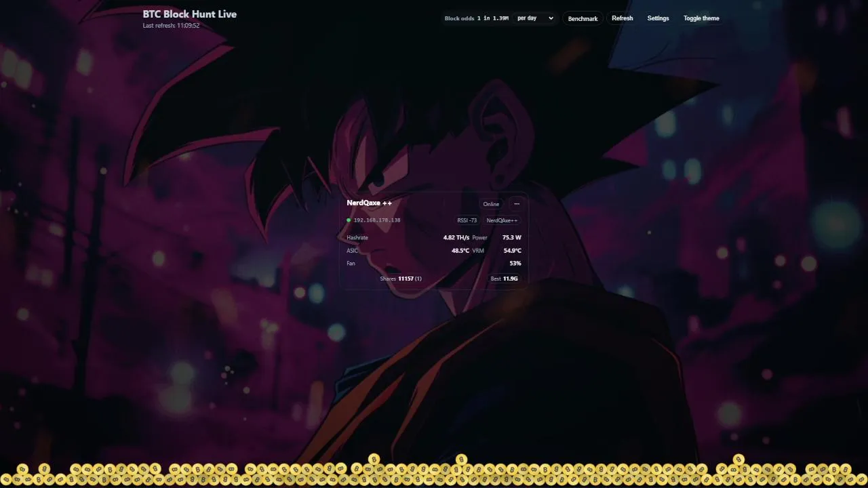Screen dimensions: 868x488
Task: Click the 54.9°C VRM temperature
Action: click(512, 251)
